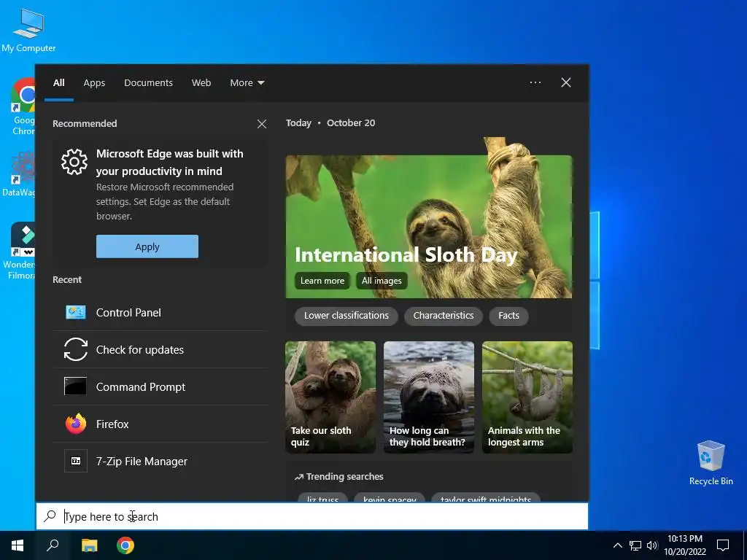
Task: Select the Recycle Bin desktop icon
Action: tap(711, 463)
